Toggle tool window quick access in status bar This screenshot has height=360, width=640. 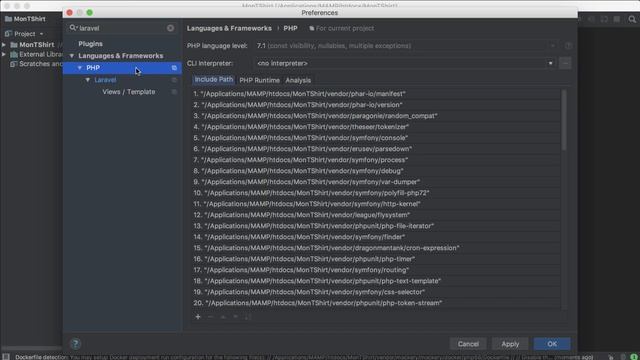6,357
